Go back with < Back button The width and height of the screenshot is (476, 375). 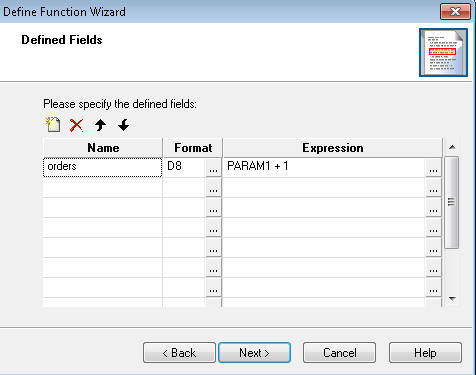tap(179, 353)
